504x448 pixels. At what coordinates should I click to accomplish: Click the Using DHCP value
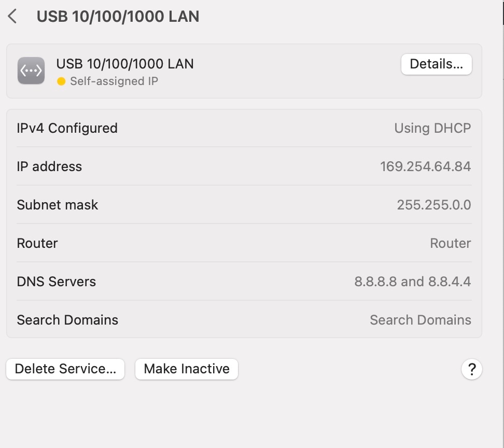point(432,128)
